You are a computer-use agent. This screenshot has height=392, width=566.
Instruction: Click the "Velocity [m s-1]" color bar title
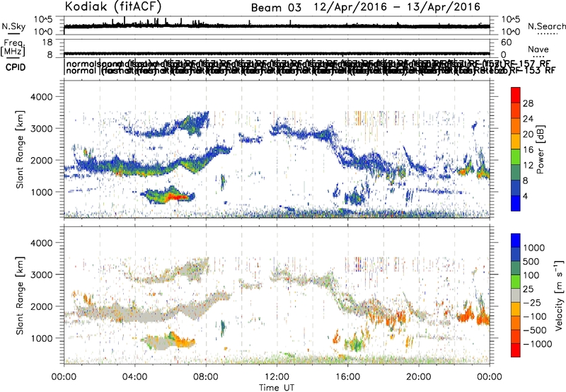click(559, 295)
